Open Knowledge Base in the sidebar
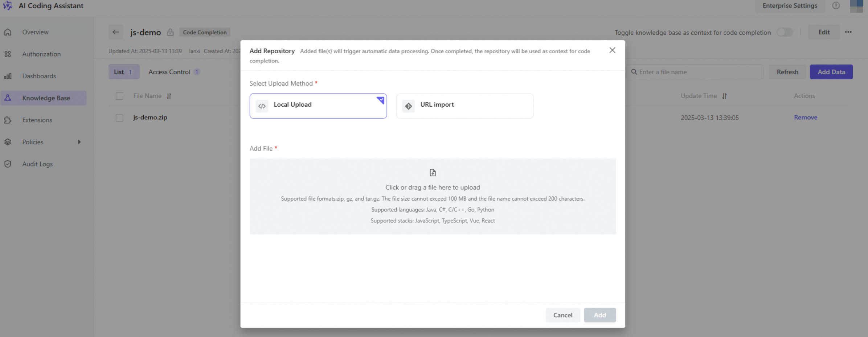868x337 pixels. tap(44, 98)
